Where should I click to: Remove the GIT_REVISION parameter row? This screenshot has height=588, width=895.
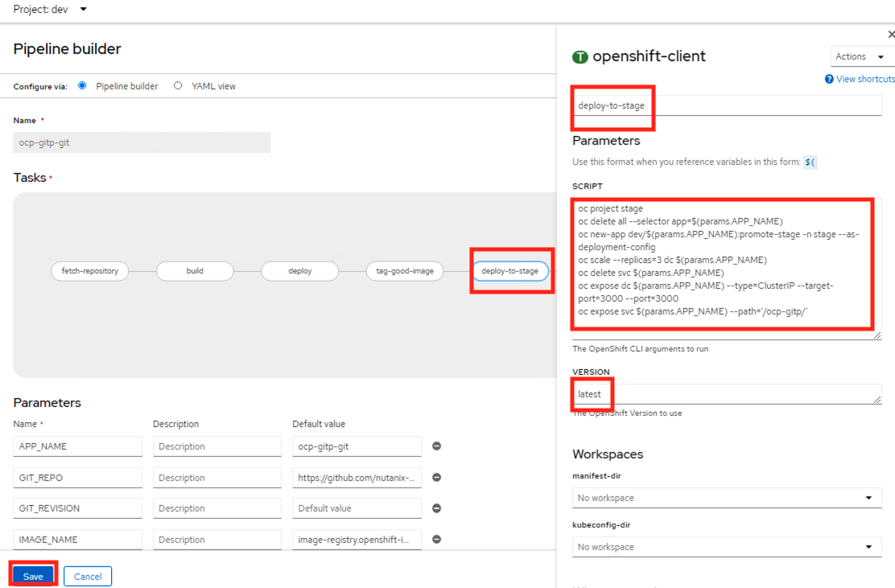[437, 508]
